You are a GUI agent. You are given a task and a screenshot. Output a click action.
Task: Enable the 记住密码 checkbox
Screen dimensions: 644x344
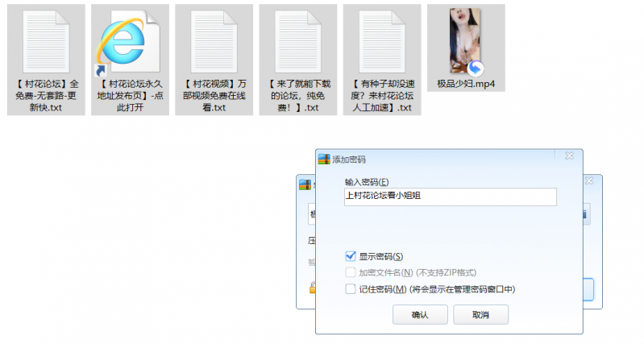coord(351,289)
